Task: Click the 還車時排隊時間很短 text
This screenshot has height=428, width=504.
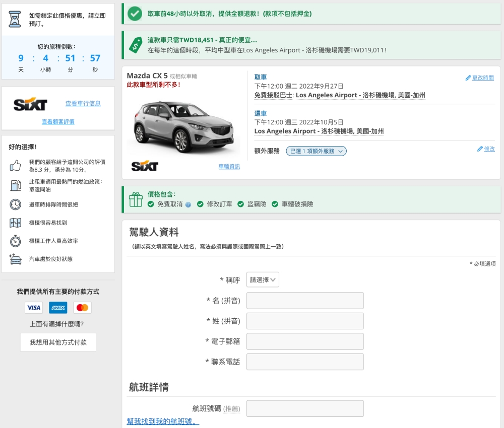Action: pyautogui.click(x=54, y=204)
